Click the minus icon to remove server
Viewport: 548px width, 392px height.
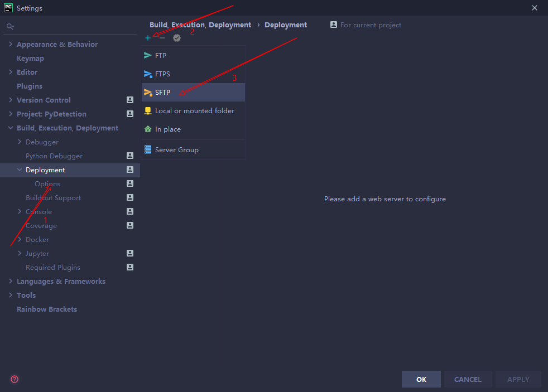tap(162, 38)
